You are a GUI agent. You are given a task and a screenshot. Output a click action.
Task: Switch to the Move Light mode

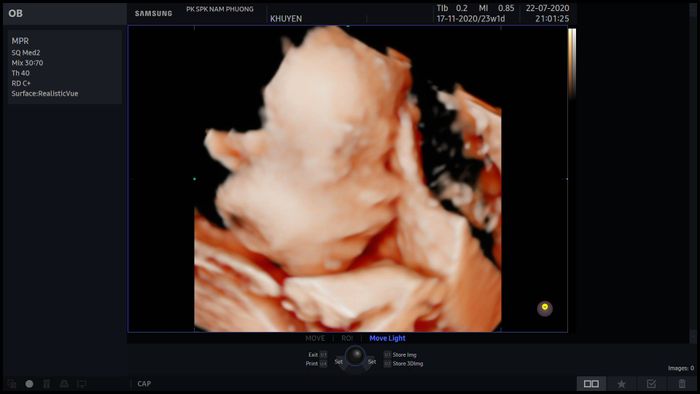(x=387, y=338)
